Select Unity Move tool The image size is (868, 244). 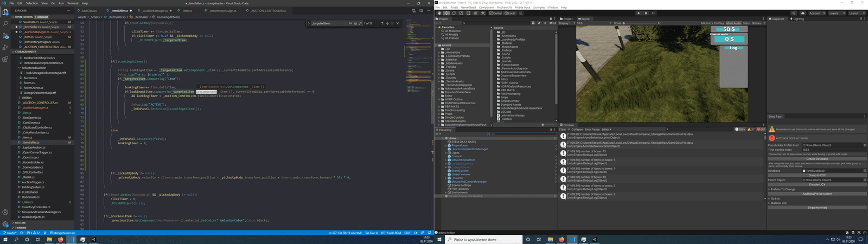point(446,13)
